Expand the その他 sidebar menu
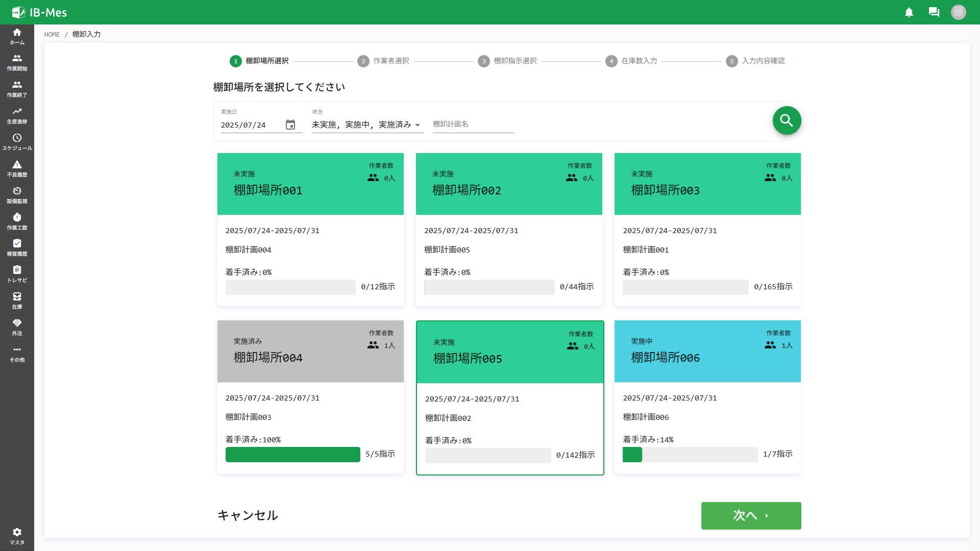980x551 pixels. (x=17, y=354)
